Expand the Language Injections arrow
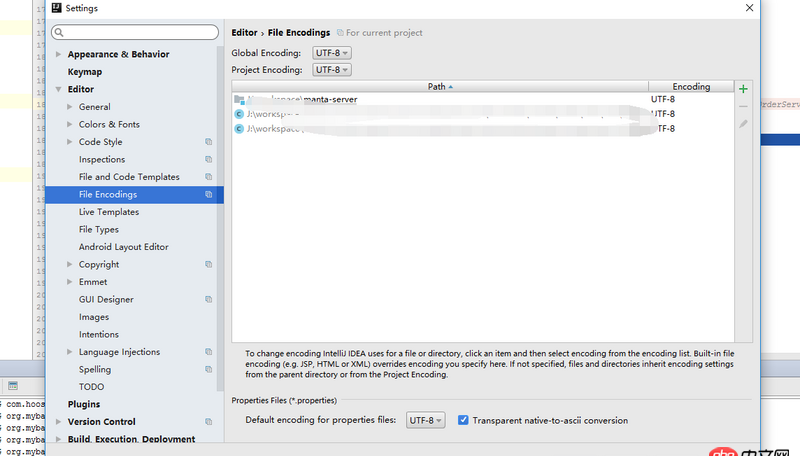The image size is (800, 456). pos(69,352)
